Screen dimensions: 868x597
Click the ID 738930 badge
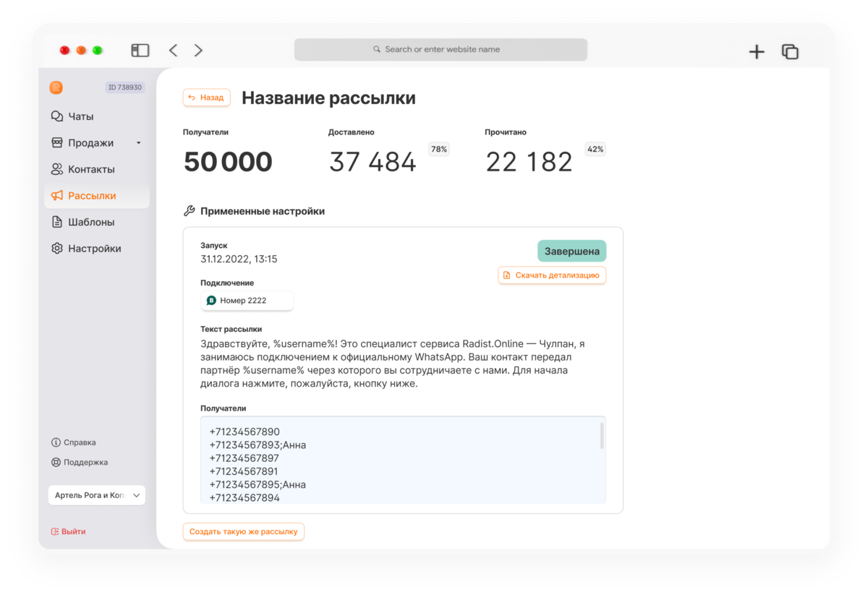[x=125, y=87]
